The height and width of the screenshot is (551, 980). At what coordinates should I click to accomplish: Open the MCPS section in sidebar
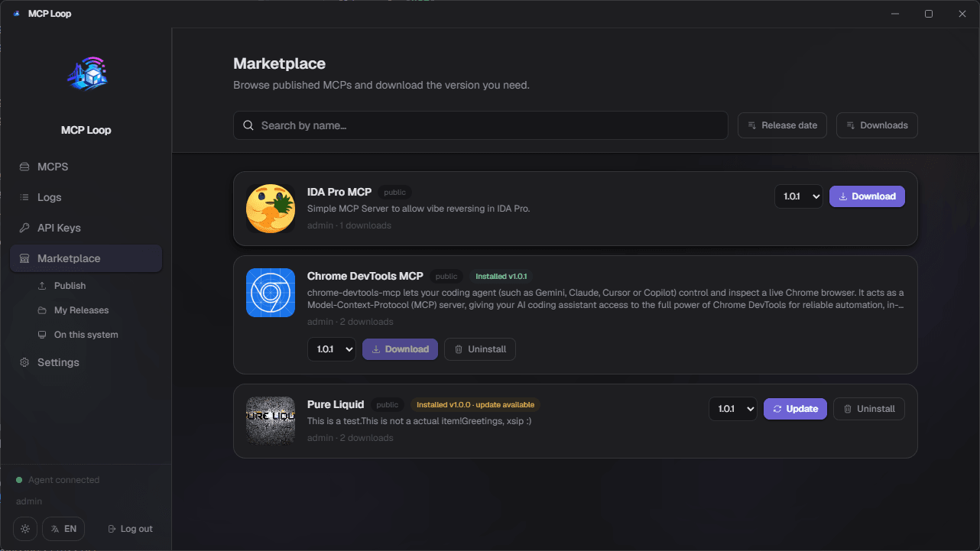(x=86, y=167)
